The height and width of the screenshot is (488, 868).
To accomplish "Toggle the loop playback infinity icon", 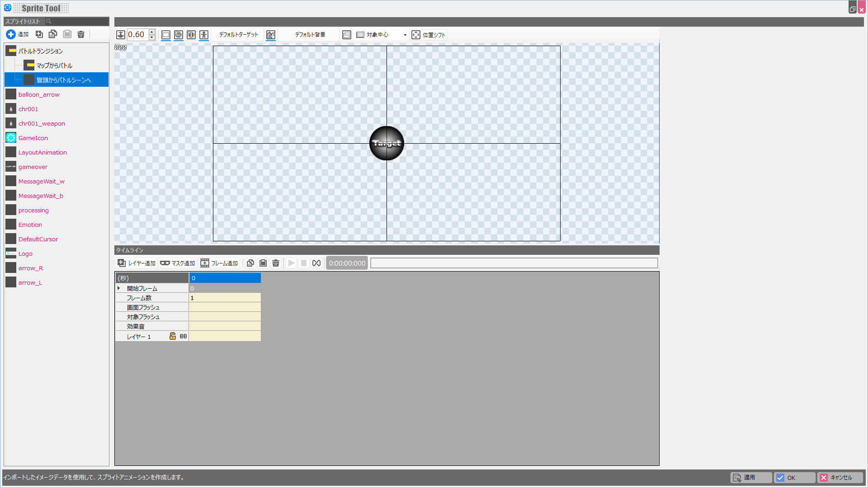I will (x=316, y=263).
